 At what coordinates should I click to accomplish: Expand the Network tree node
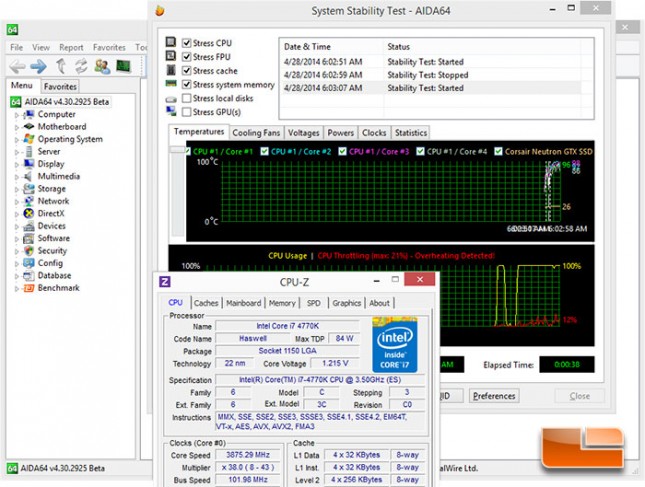[16, 202]
